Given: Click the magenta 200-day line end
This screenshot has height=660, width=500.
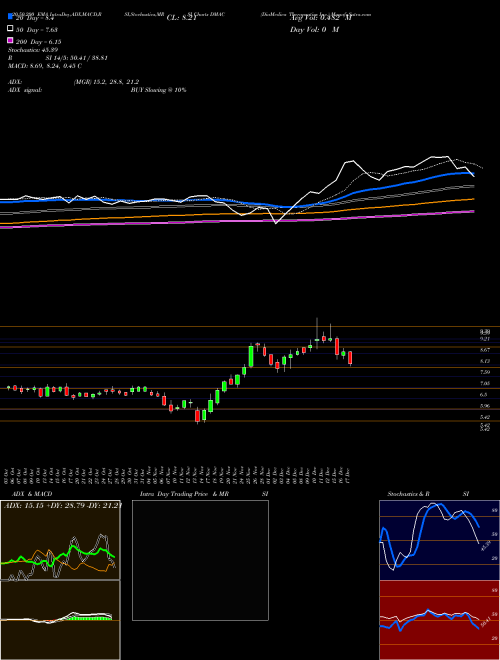Looking at the screenshot, I should (x=473, y=211).
